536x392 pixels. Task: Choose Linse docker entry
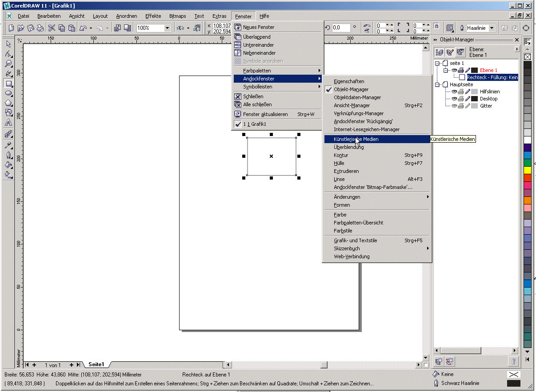[376, 179]
